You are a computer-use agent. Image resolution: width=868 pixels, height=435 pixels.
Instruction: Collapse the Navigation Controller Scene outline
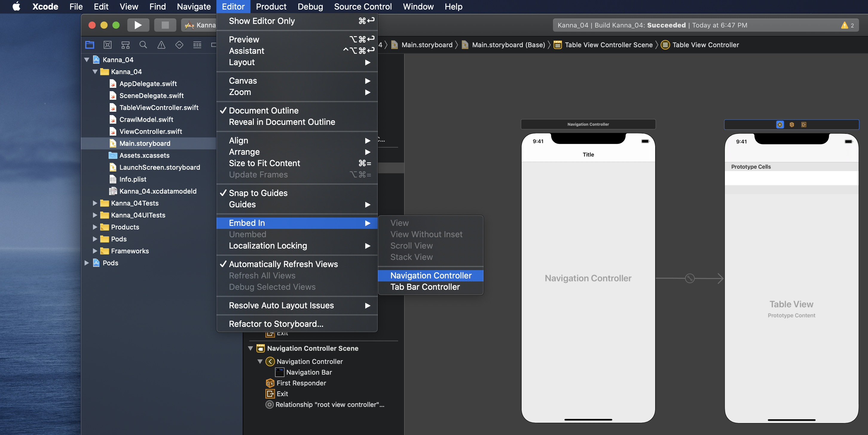click(251, 348)
